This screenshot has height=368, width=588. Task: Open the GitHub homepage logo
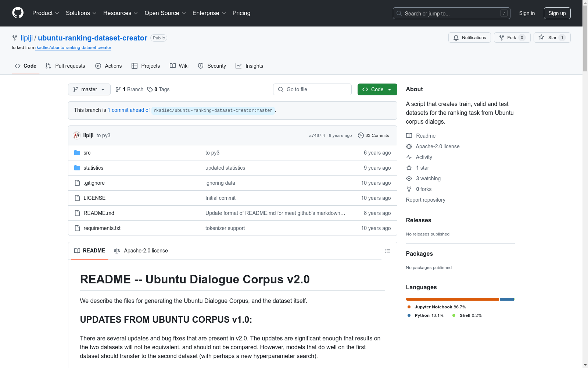click(18, 13)
